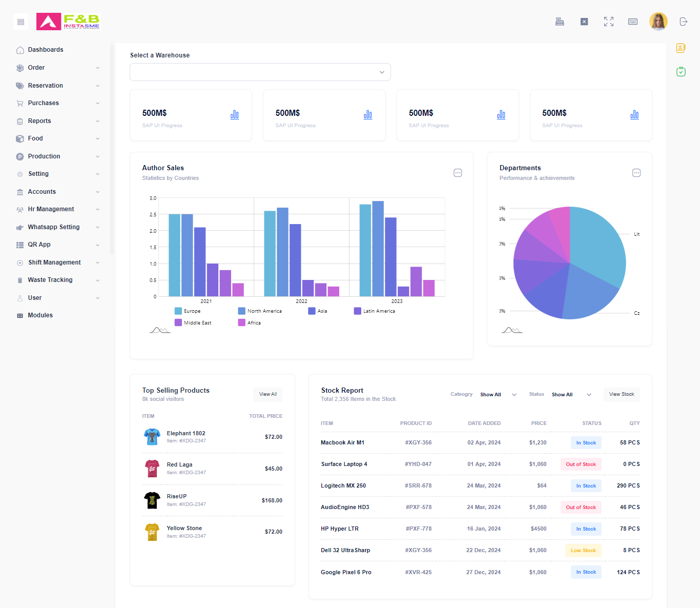Expand the Waste Tracking submenu chevron

pos(97,280)
